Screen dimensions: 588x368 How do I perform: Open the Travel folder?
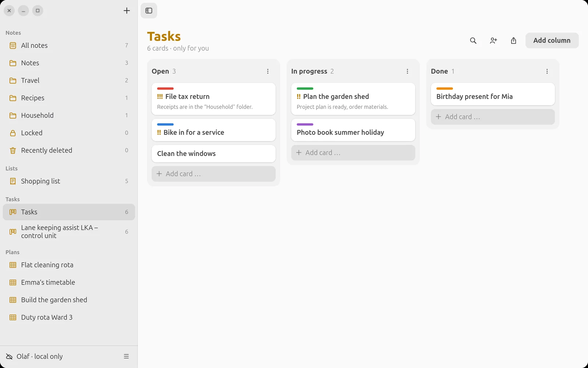69,81
